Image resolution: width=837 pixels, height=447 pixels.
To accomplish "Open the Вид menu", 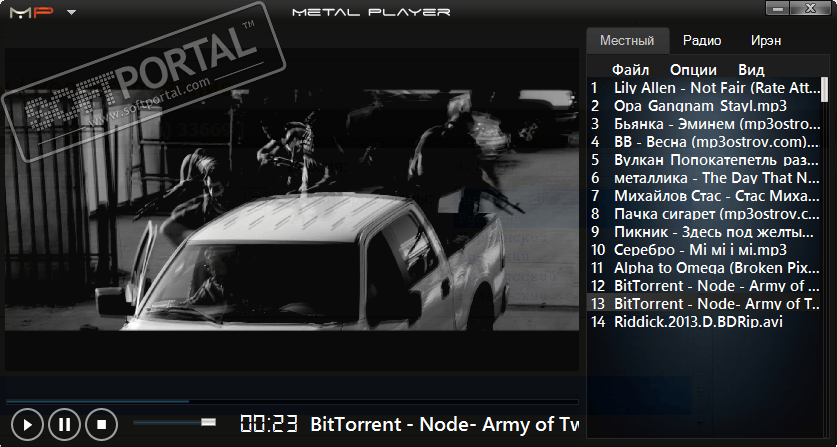I will [x=751, y=70].
